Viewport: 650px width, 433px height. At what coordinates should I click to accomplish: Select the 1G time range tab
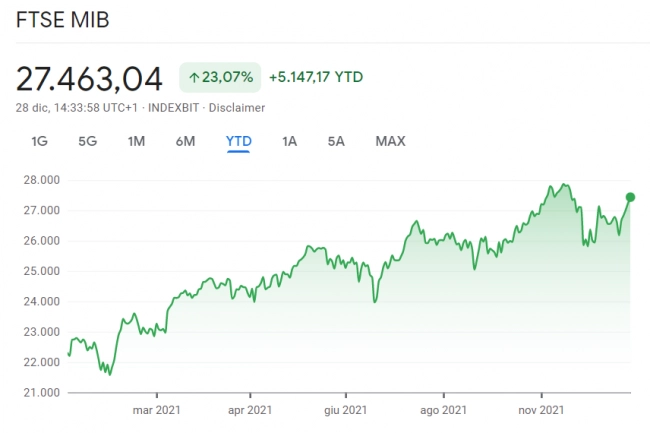(x=39, y=141)
